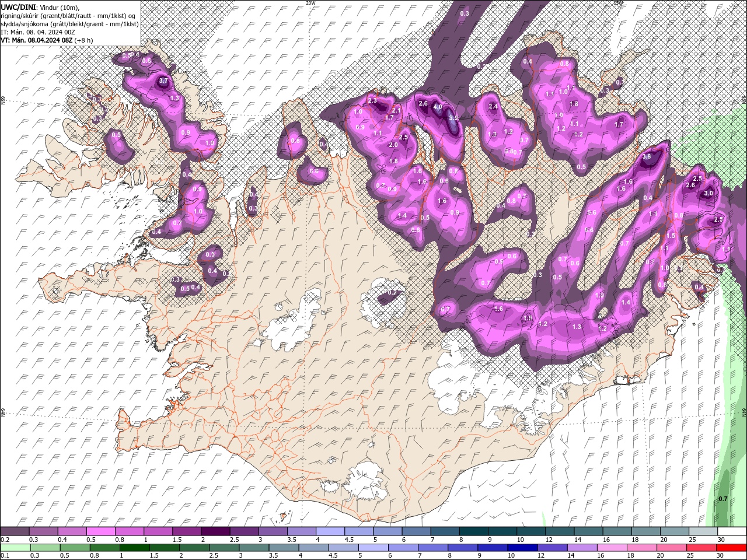
Task: Click the 2.4 snowfall value in the north
Action: (493, 107)
